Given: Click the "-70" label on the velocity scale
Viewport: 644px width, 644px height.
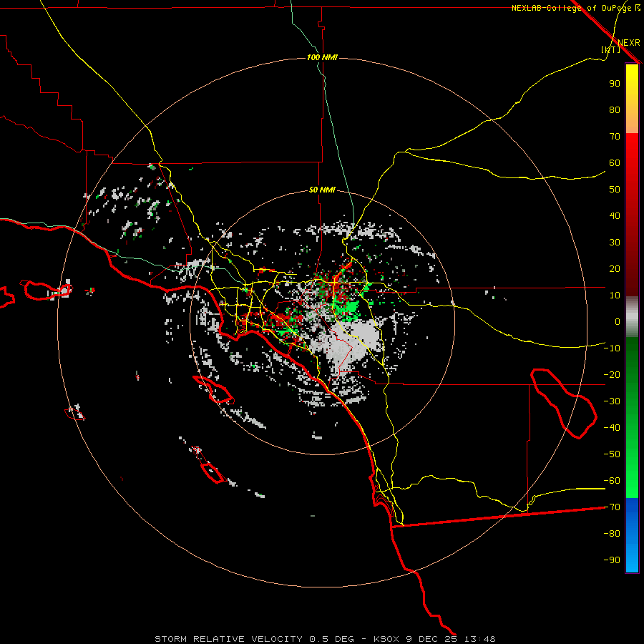Looking at the screenshot, I should (x=612, y=507).
